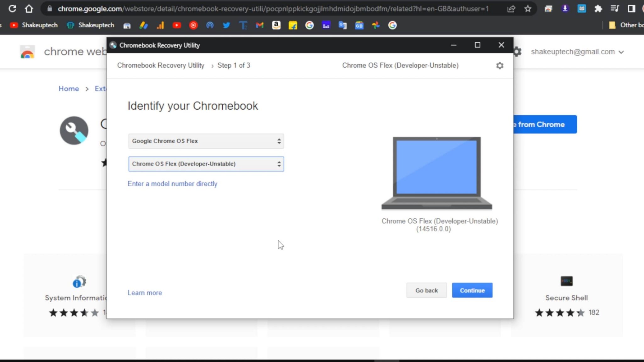Share this page from the address bar
Viewport: 644px width, 362px height.
point(511,9)
